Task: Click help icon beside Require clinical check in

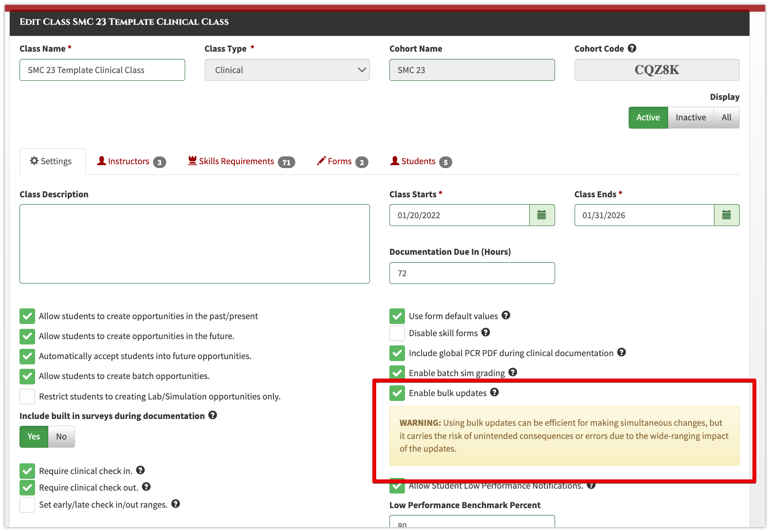Action: tap(140, 470)
